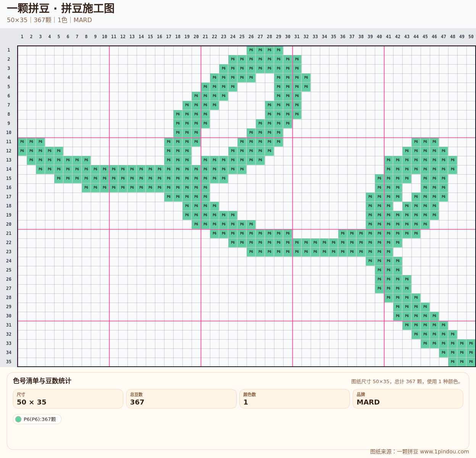Click the P6 bead at row 35, column 50
The width and height of the screenshot is (476, 458).
pos(471,362)
